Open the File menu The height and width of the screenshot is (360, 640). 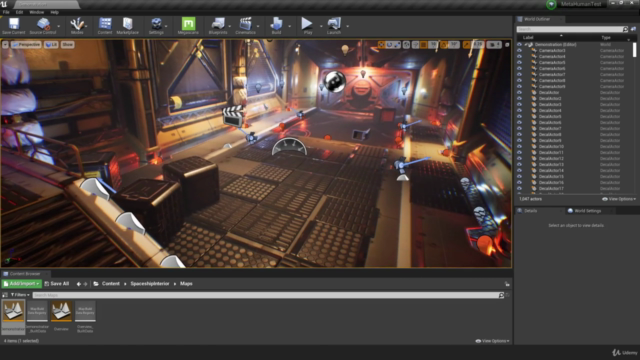(6, 12)
